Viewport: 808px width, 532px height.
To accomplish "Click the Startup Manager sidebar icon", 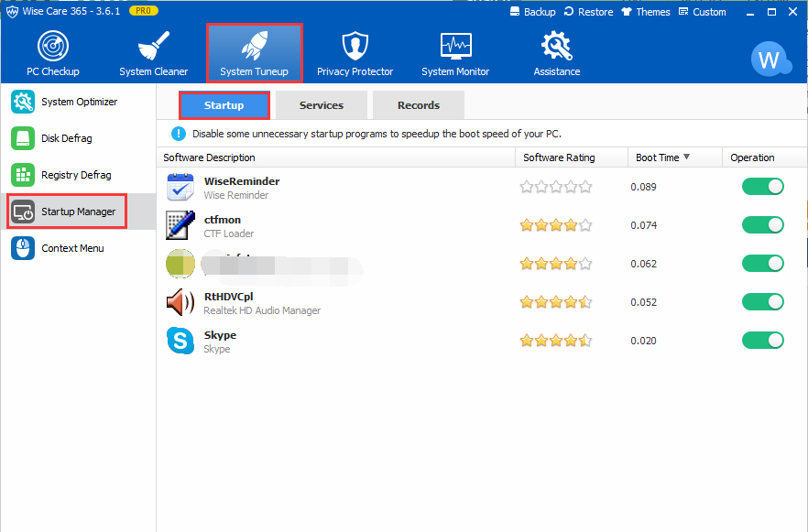I will (23, 212).
